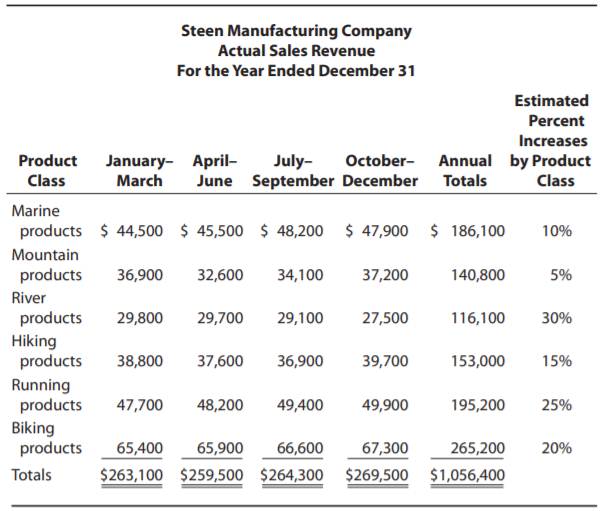The width and height of the screenshot is (607, 511).
Task: Select the January–March column header
Action: pos(140,171)
